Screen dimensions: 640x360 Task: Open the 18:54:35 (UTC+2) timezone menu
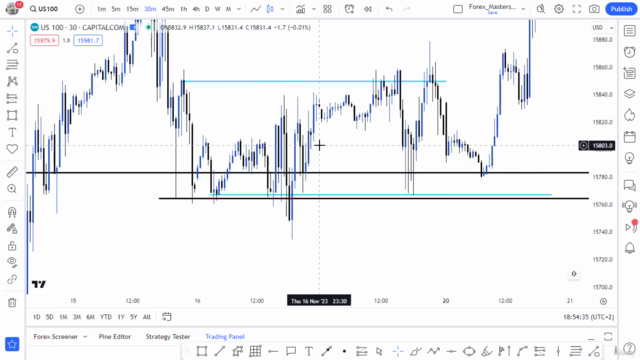point(588,317)
